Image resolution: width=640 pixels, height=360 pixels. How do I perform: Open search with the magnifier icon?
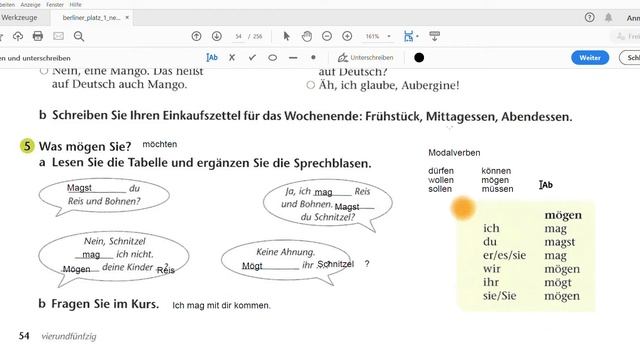(79, 36)
